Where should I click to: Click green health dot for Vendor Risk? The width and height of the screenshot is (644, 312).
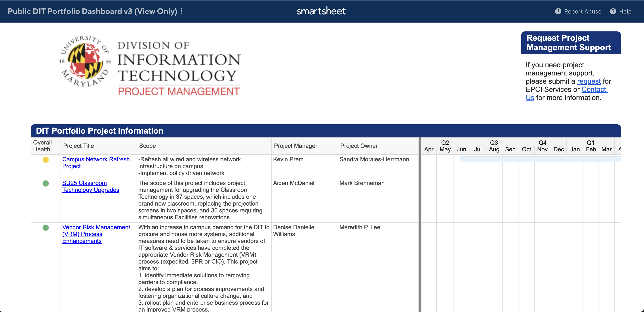(46, 228)
